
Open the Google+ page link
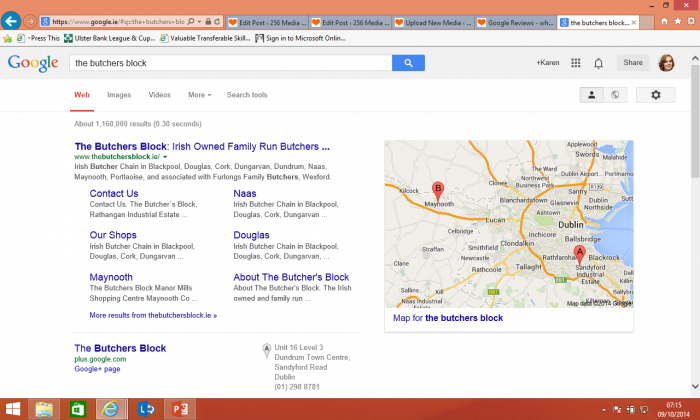(97, 369)
